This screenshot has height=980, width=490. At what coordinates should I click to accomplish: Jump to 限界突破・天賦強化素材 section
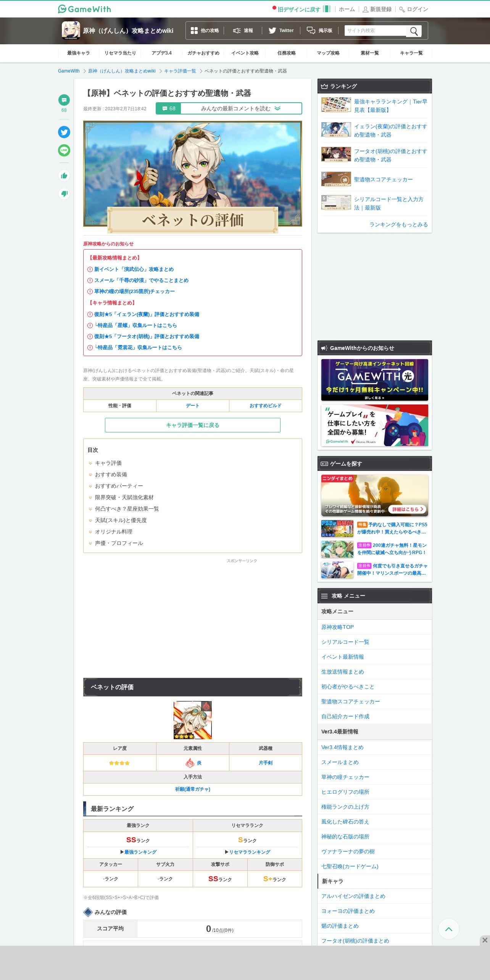(124, 497)
